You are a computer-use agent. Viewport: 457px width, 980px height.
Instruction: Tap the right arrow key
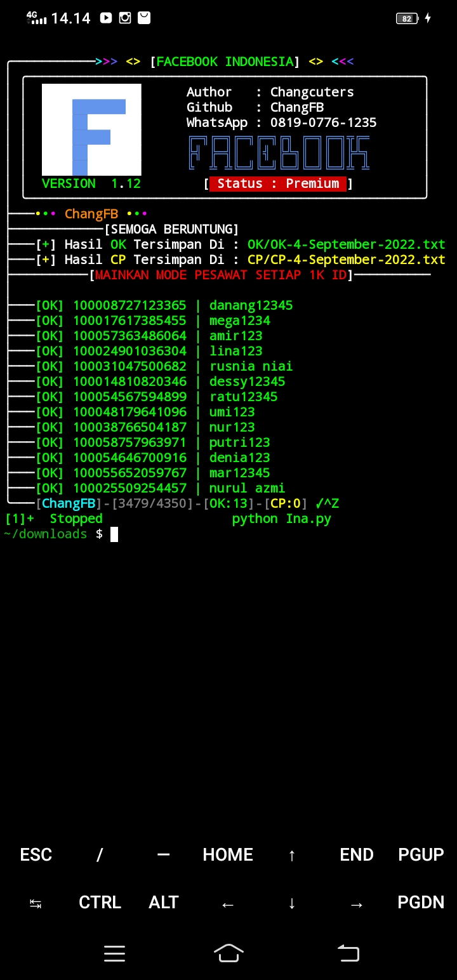coord(357,904)
